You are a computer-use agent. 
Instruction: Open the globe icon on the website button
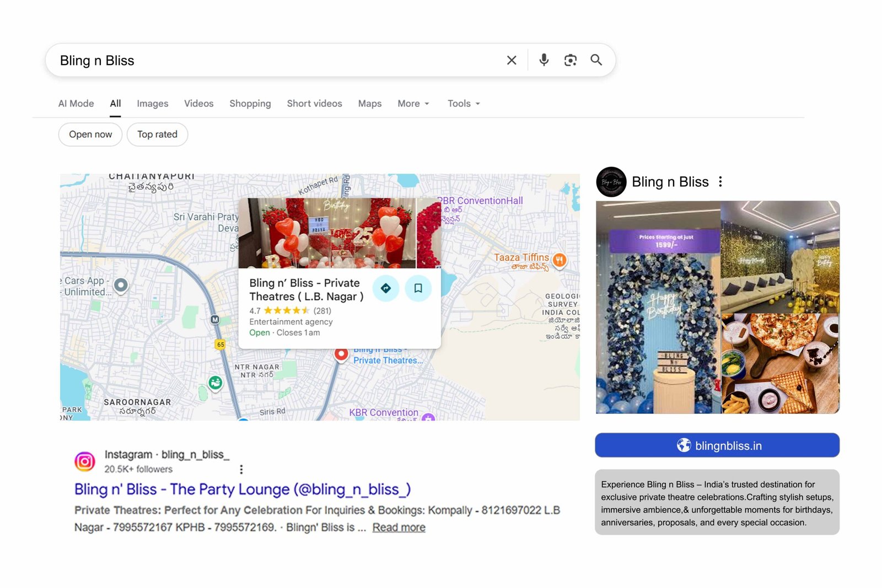click(685, 445)
